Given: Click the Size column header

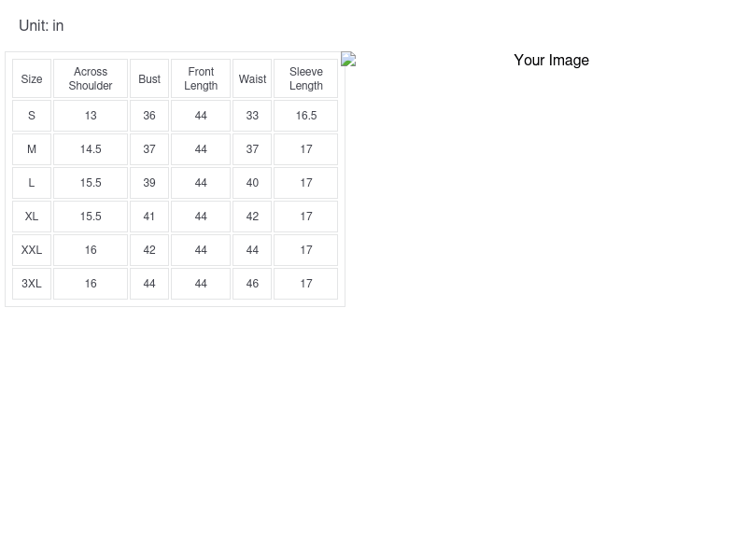Looking at the screenshot, I should [32, 79].
